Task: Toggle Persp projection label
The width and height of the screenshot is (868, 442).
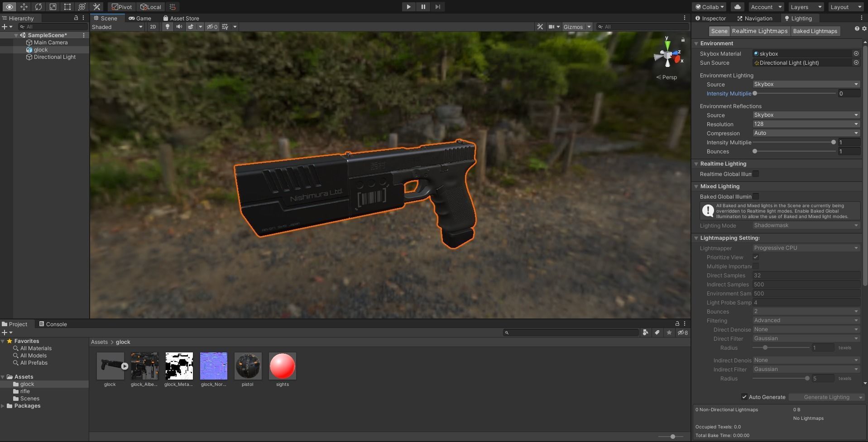Action: [667, 77]
